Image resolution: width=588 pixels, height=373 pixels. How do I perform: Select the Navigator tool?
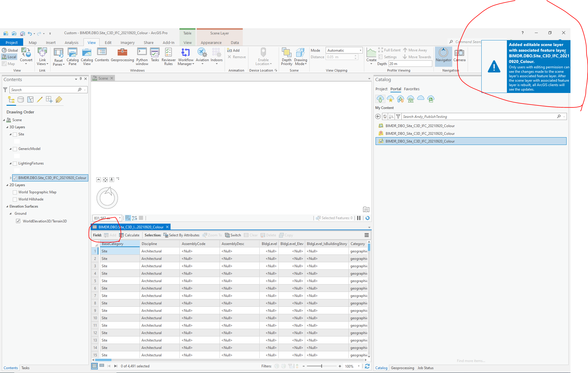pyautogui.click(x=443, y=55)
